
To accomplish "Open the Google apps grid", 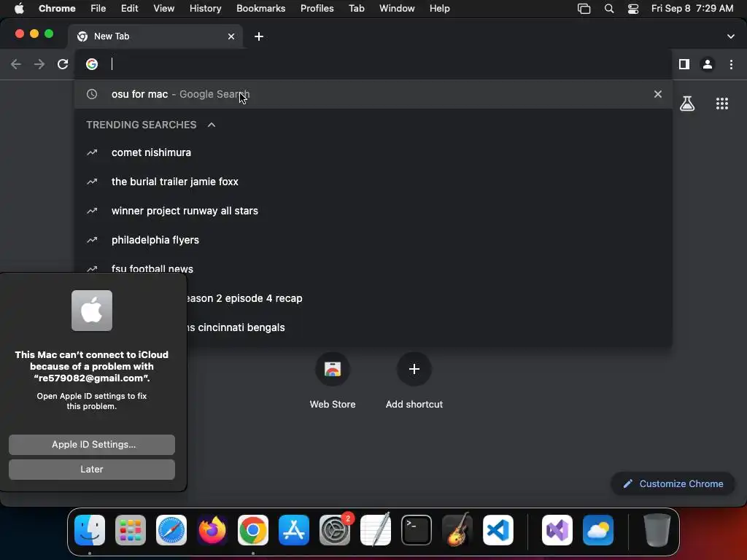I will tap(722, 104).
